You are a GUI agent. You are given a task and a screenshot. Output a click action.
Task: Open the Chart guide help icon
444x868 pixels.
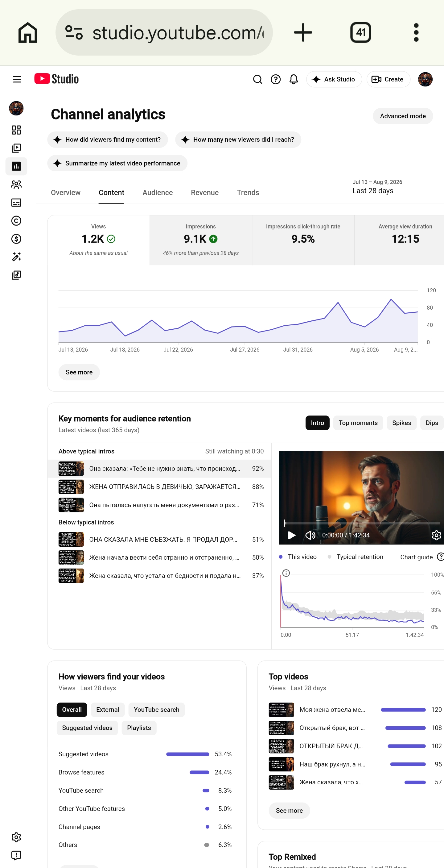(x=440, y=557)
